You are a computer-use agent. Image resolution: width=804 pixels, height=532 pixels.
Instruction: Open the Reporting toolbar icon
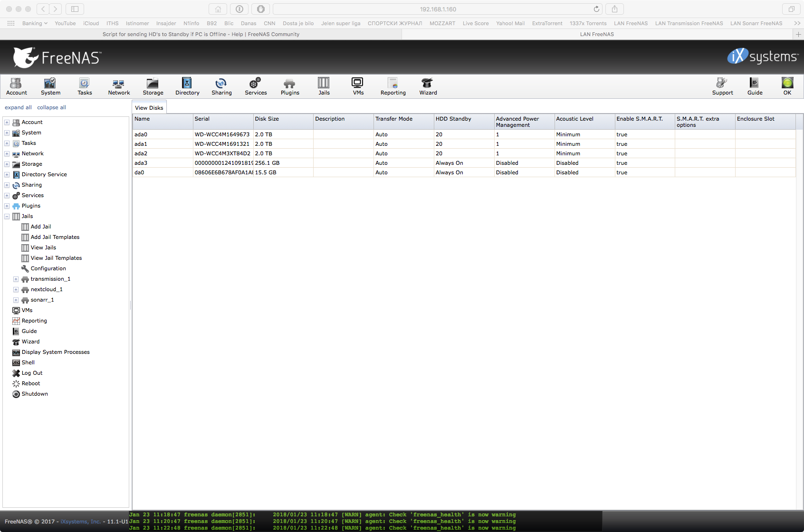pyautogui.click(x=393, y=86)
